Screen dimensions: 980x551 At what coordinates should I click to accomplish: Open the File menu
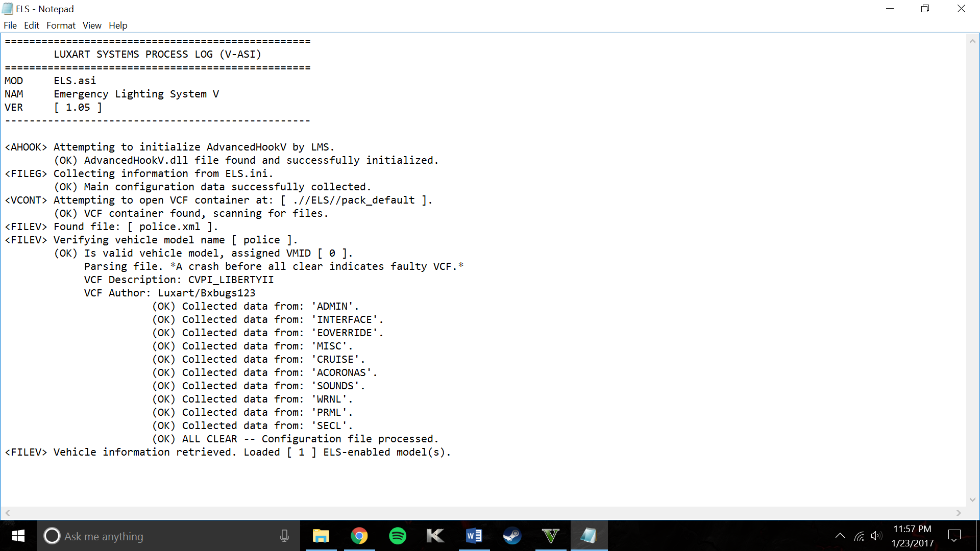coord(10,26)
